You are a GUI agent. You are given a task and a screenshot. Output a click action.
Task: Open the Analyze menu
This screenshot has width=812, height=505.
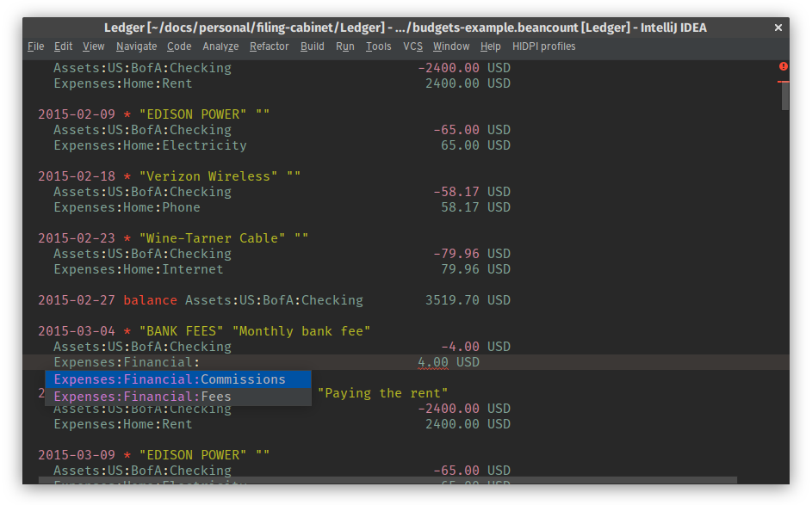click(220, 46)
